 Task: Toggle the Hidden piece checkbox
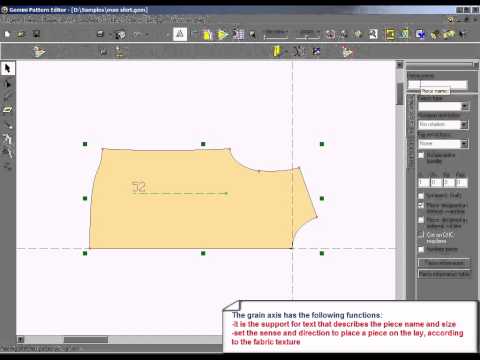click(421, 249)
